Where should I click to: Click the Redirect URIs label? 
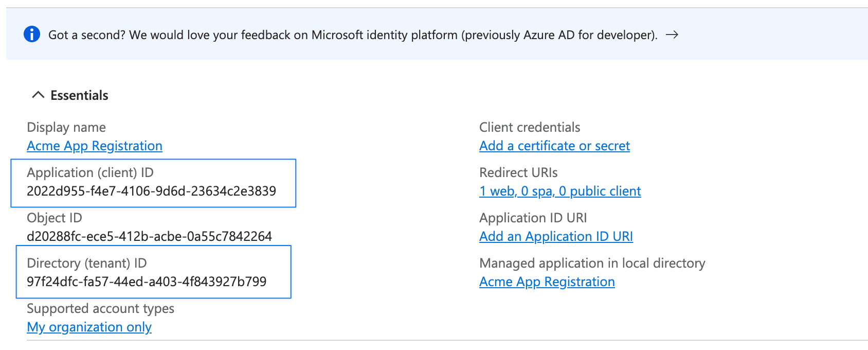(x=518, y=173)
